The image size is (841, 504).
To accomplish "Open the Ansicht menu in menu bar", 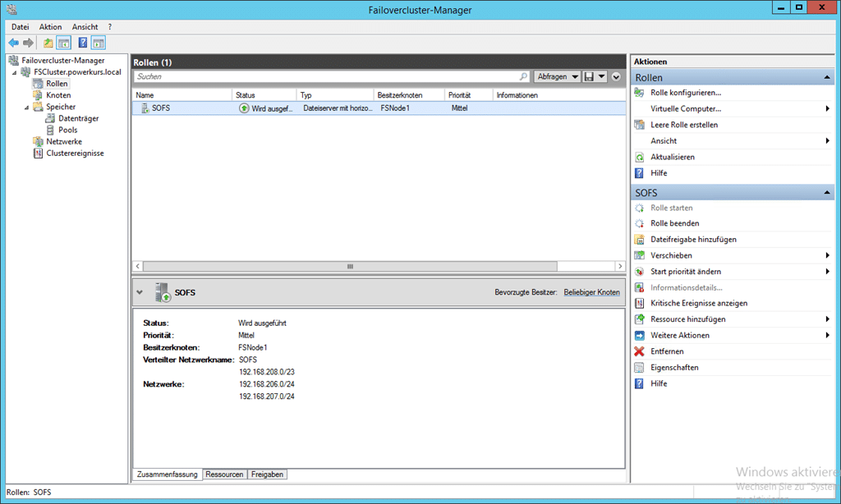I will (x=85, y=27).
